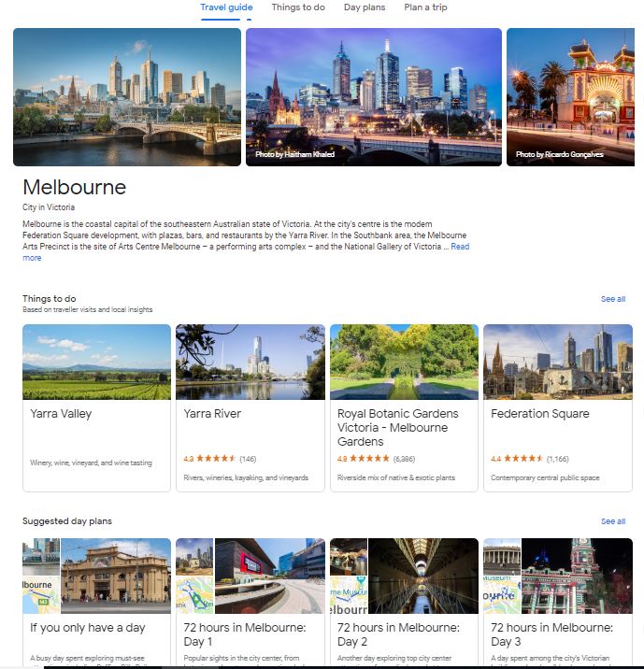Open the Yarra Valley card

pos(96,408)
